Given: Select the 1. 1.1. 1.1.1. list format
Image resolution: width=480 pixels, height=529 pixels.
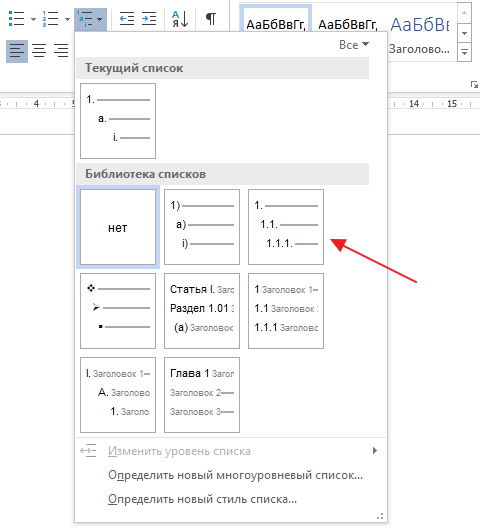Looking at the screenshot, I should pyautogui.click(x=286, y=227).
